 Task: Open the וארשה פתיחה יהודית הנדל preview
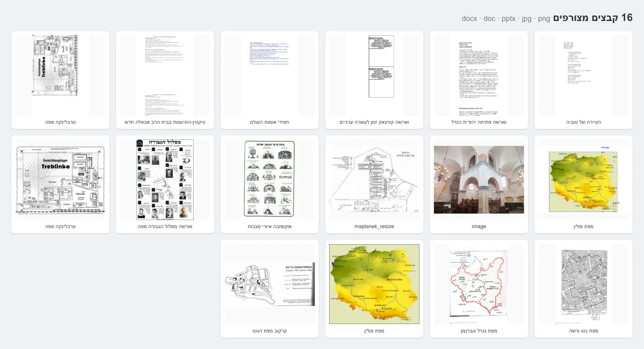coord(479,75)
